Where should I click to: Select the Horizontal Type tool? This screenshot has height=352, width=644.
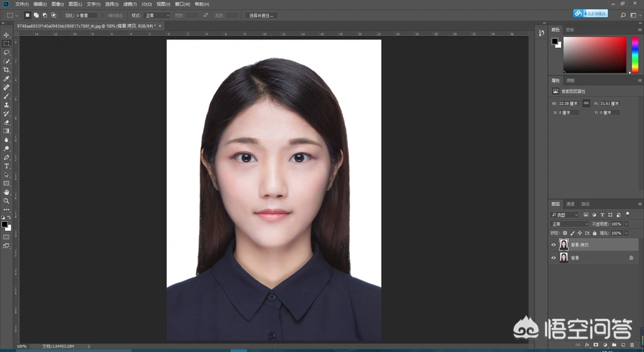[x=6, y=166]
